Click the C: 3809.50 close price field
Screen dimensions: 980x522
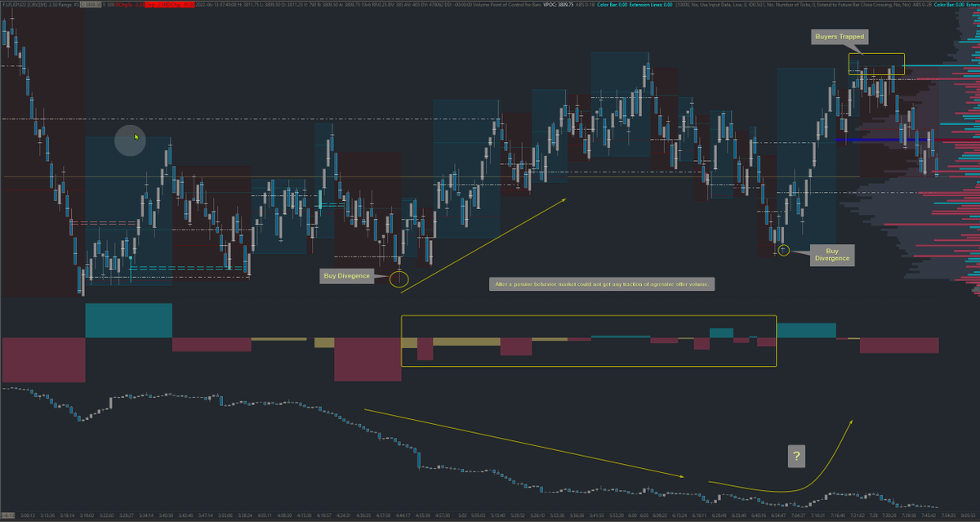point(90,5)
